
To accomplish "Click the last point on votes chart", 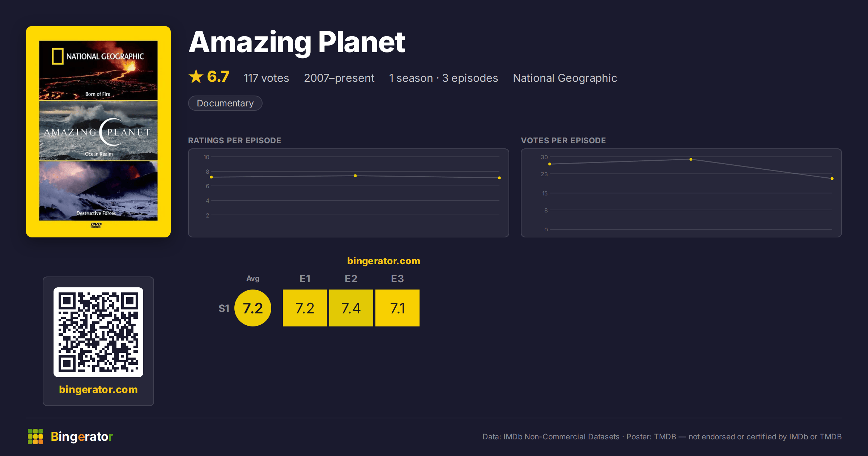I will (832, 179).
